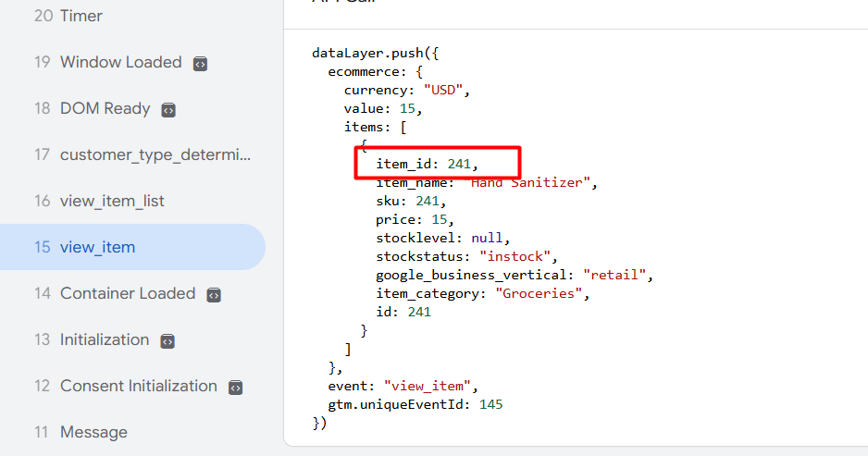Click the stockstatus "instock" code line
This screenshot has height=456, width=868.
click(463, 256)
